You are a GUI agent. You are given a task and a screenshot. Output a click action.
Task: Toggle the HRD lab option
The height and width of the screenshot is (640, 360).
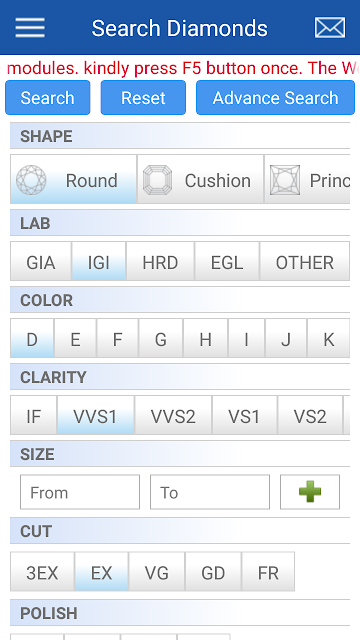pos(160,261)
